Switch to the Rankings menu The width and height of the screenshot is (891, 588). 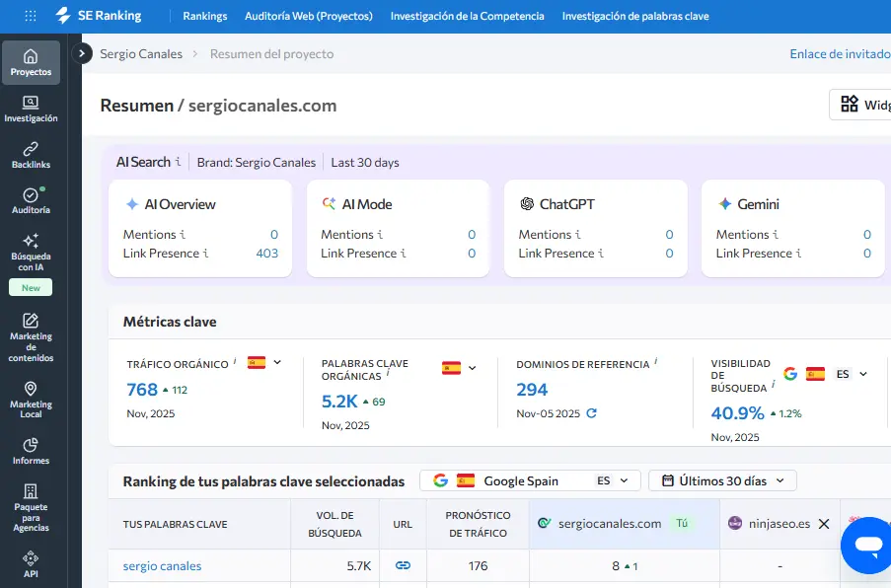coord(204,16)
